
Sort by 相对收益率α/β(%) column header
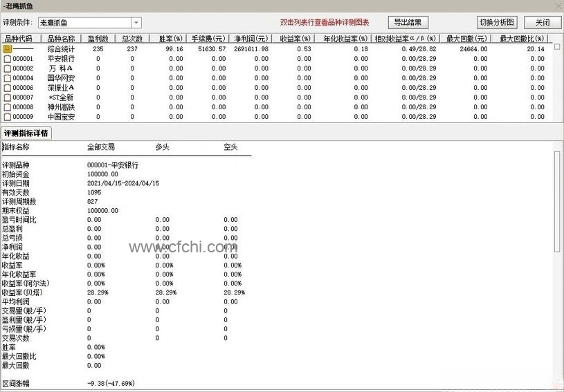point(406,39)
